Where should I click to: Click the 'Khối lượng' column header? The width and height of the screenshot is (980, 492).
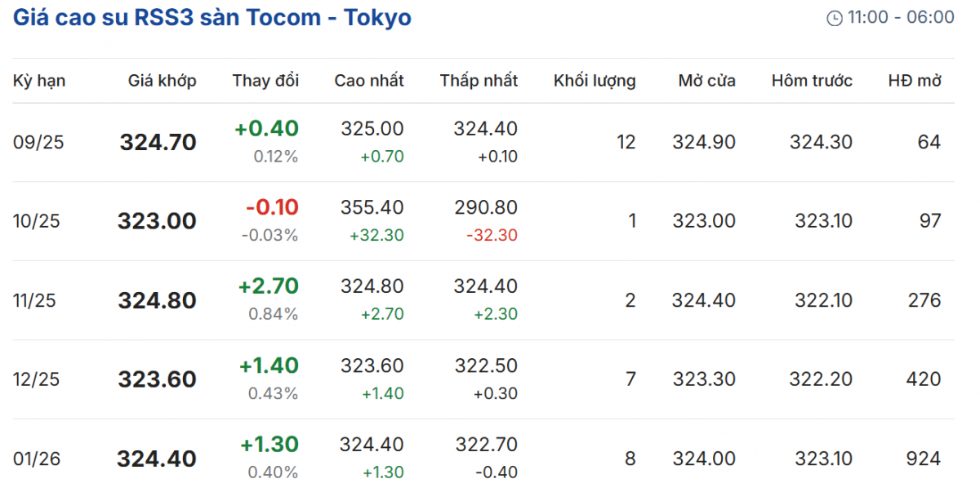pyautogui.click(x=595, y=81)
